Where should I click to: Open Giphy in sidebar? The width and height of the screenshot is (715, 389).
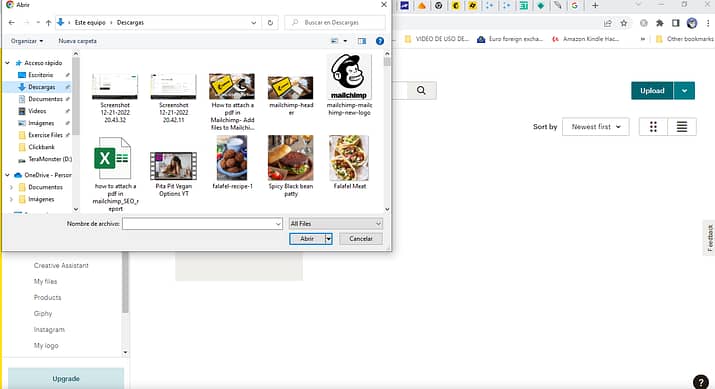(x=43, y=313)
